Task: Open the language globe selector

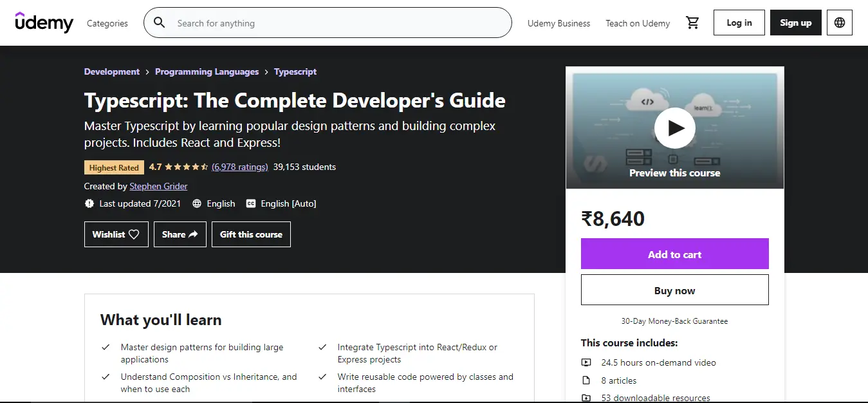Action: pyautogui.click(x=840, y=23)
